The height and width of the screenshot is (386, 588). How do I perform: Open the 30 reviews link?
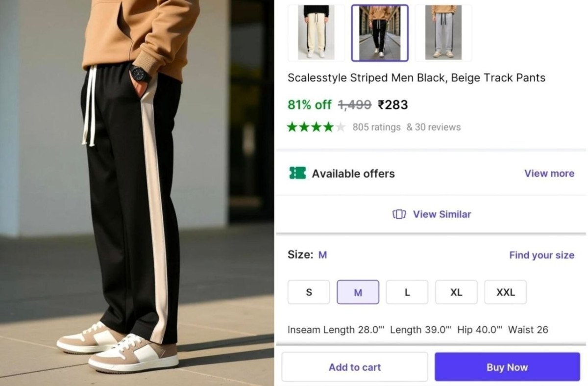(434, 127)
